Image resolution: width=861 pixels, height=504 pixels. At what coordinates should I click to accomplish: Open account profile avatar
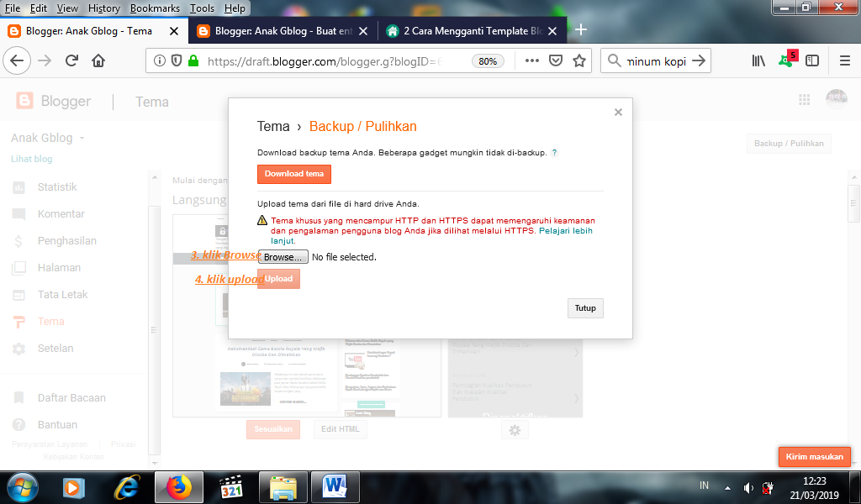[x=837, y=99]
